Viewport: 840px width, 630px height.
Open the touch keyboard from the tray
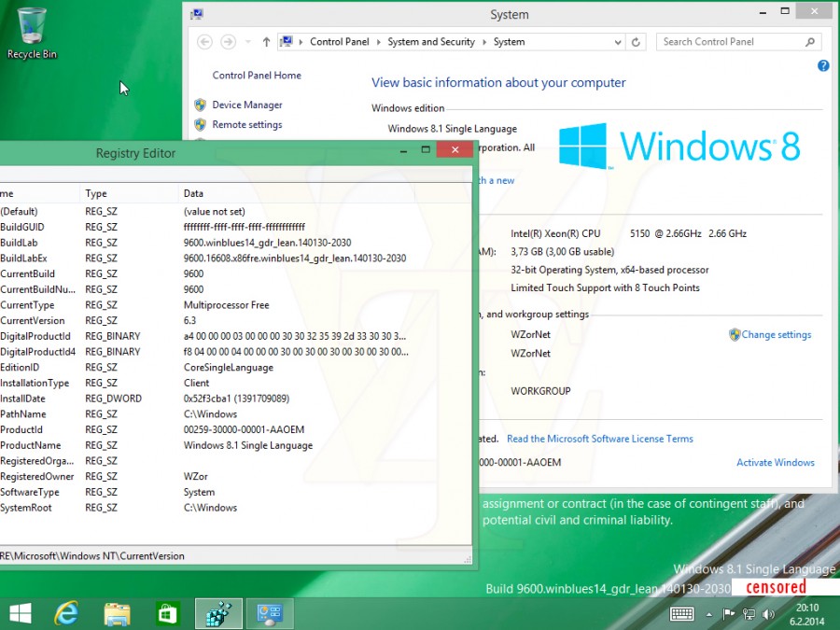[682, 614]
